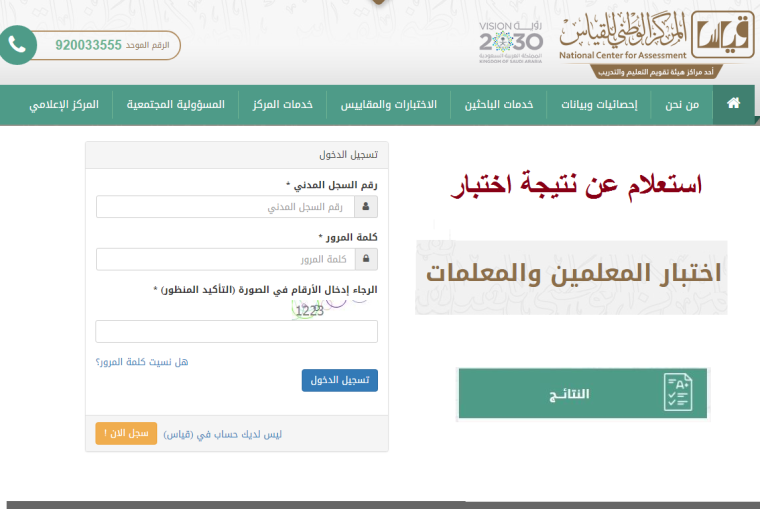The width and height of the screenshot is (760, 509).
Task: Click the lock icon beside password field
Action: pos(366,259)
